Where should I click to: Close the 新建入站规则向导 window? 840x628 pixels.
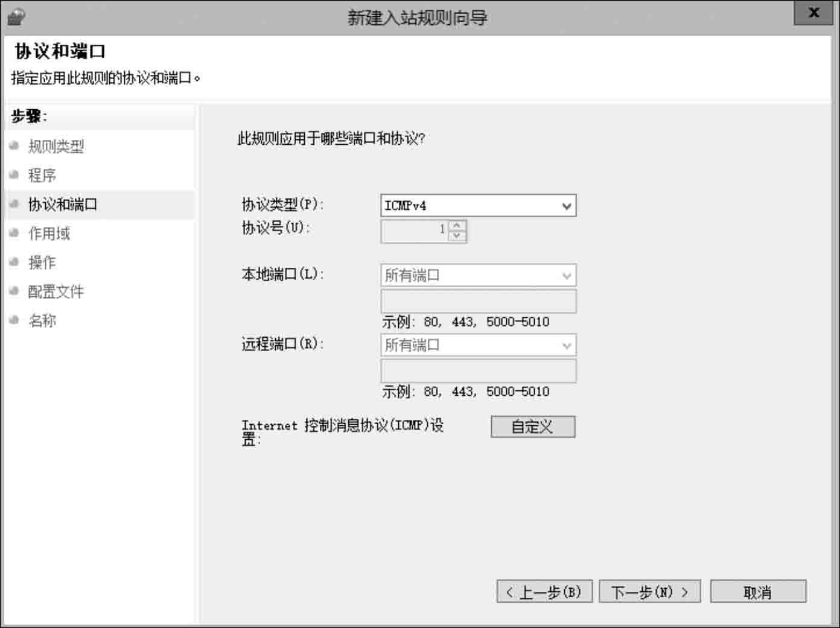coord(813,13)
